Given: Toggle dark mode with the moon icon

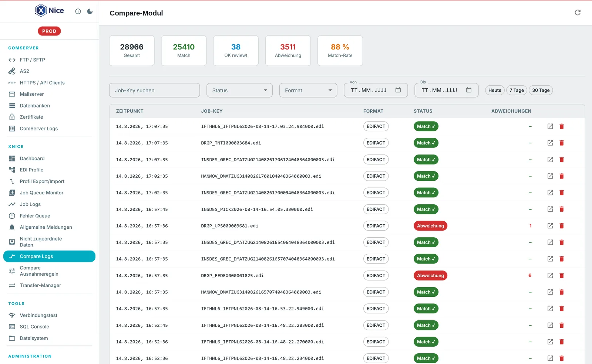Looking at the screenshot, I should pos(90,11).
